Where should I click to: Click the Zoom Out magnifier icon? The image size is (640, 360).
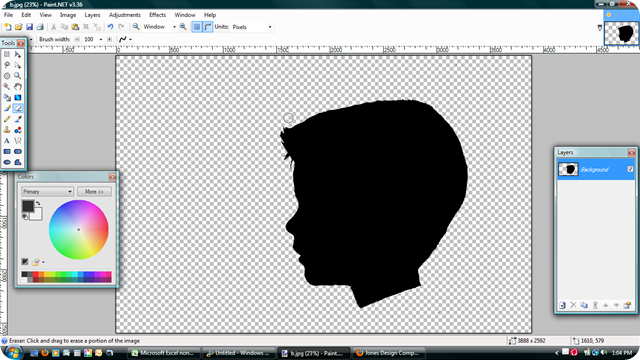tap(136, 27)
